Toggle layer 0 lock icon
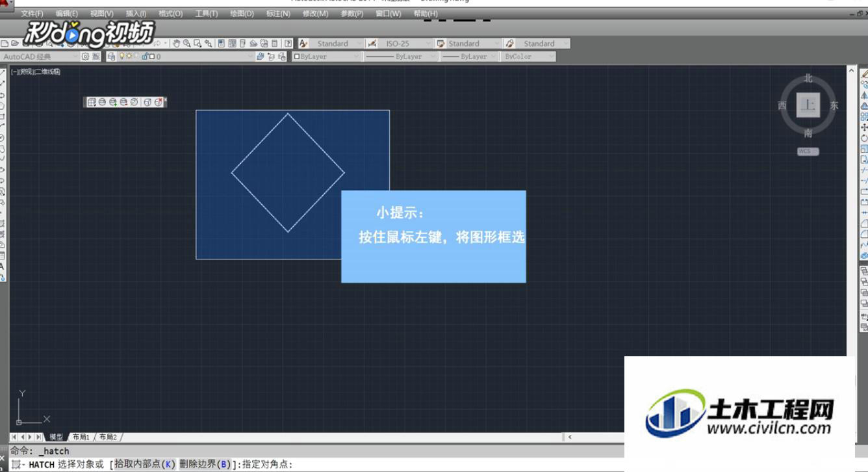This screenshot has height=472, width=868. click(x=145, y=57)
